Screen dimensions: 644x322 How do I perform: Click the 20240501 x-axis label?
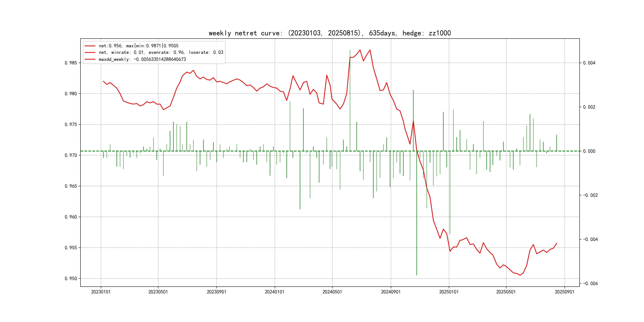(x=332, y=292)
